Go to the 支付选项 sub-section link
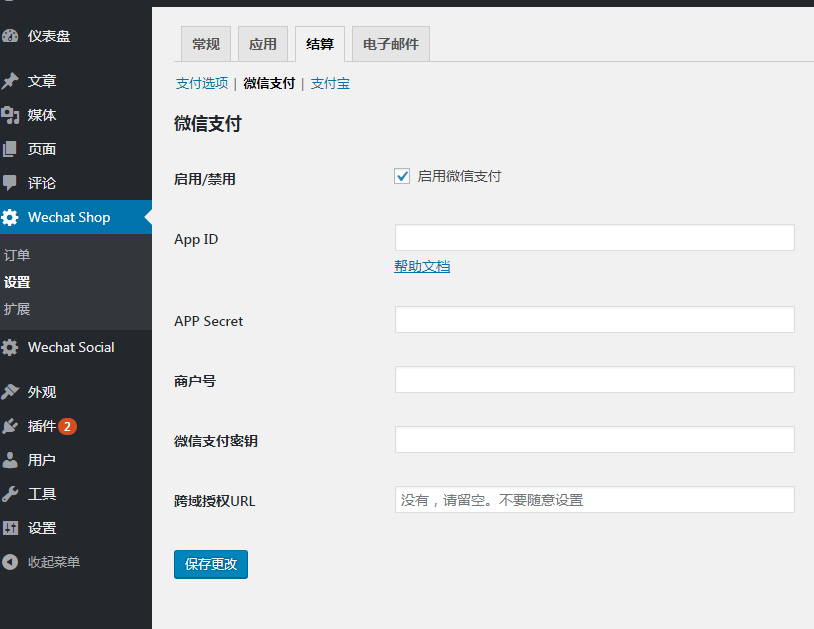Viewport: 814px width, 629px height. coord(202,83)
